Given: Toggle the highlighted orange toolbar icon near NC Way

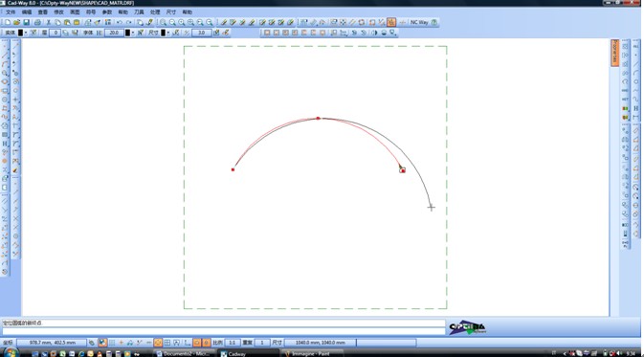Looking at the screenshot, I should [x=391, y=22].
